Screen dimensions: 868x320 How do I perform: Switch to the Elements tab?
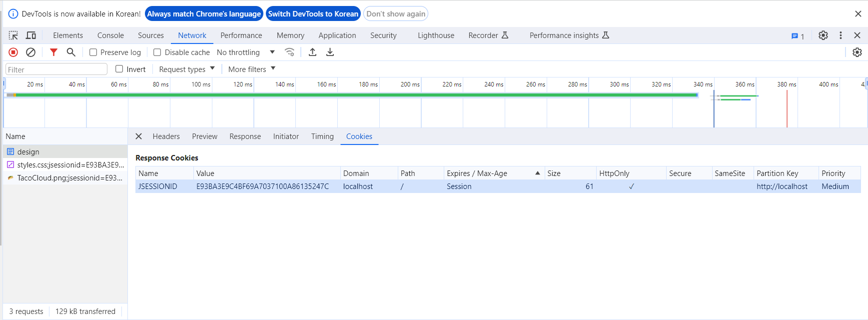[x=68, y=35]
